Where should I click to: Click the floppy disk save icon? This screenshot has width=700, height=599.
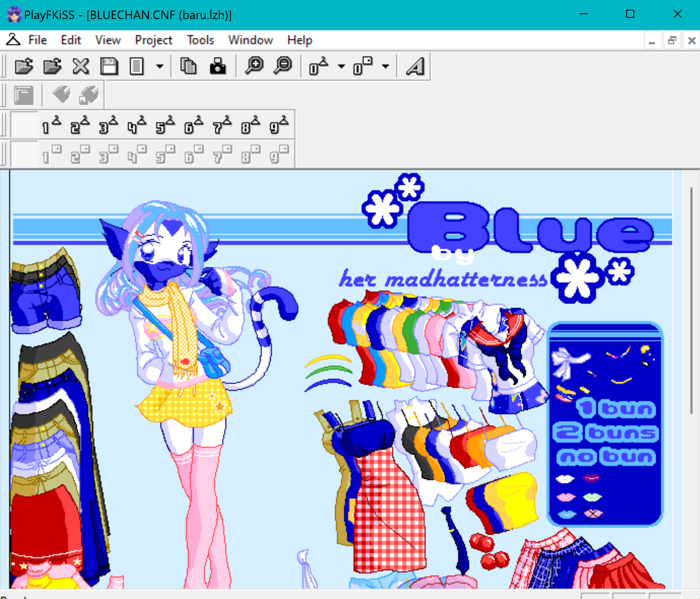point(109,66)
